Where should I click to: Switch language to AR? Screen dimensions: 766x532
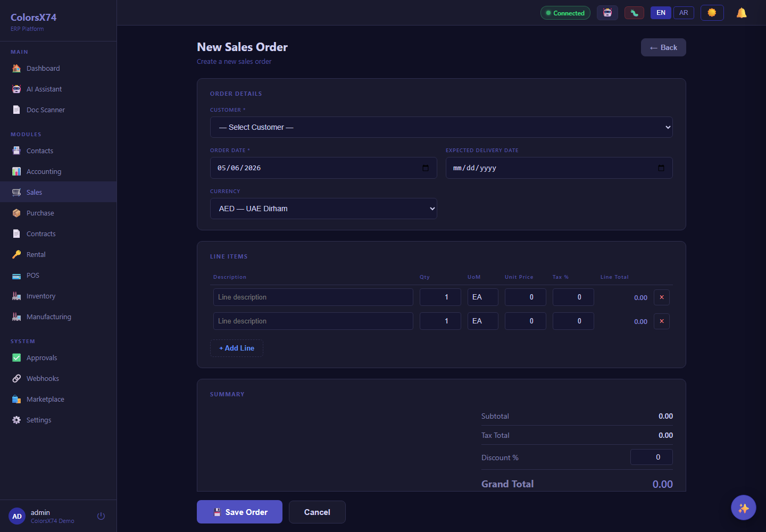684,13
